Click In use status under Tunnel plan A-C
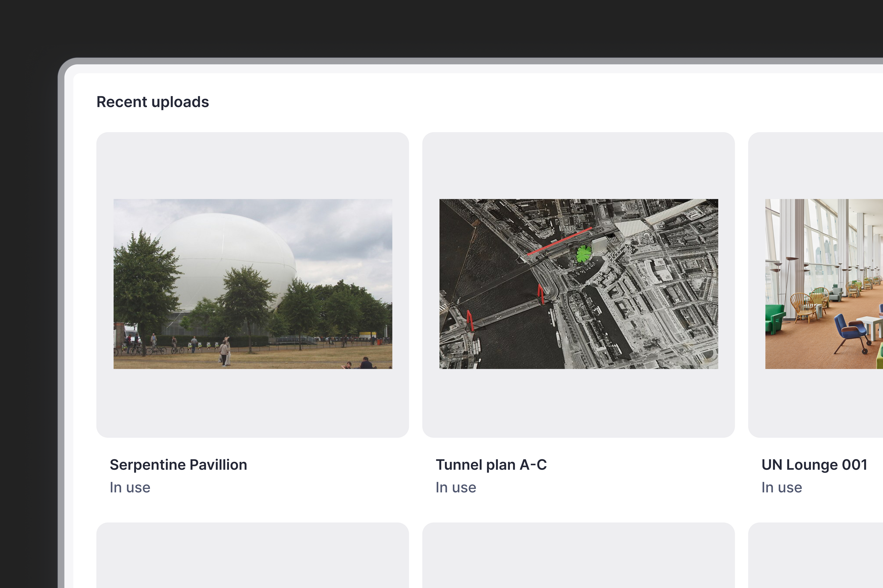Image resolution: width=883 pixels, height=588 pixels. [456, 488]
